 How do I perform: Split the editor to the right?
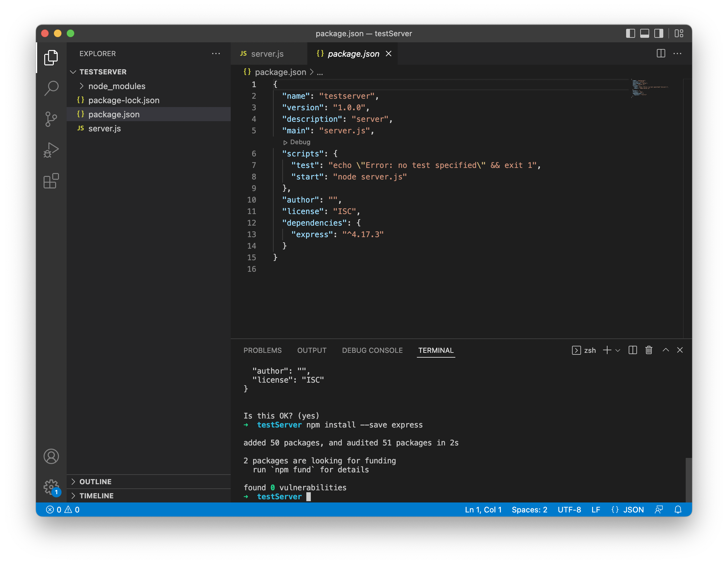[x=661, y=53]
